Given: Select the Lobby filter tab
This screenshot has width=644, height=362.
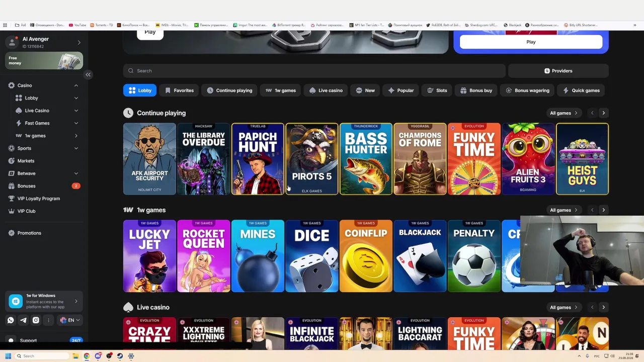Looking at the screenshot, I should tap(140, 90).
